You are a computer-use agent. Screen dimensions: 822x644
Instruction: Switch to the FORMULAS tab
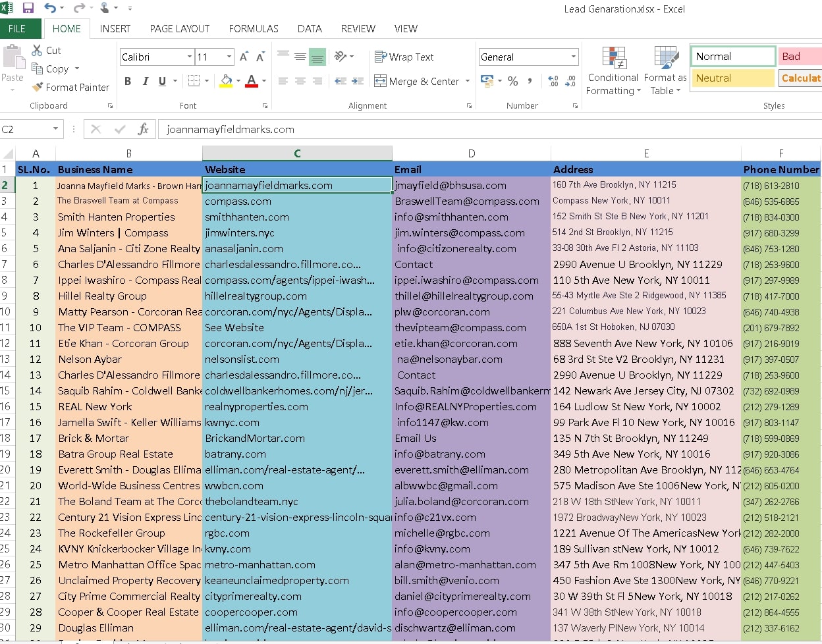(x=254, y=29)
